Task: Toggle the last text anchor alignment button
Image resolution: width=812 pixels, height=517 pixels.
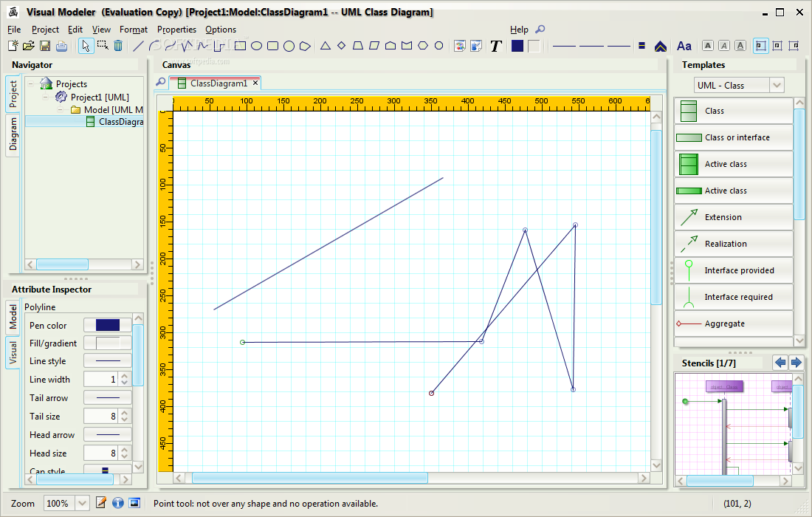Action: [x=794, y=46]
